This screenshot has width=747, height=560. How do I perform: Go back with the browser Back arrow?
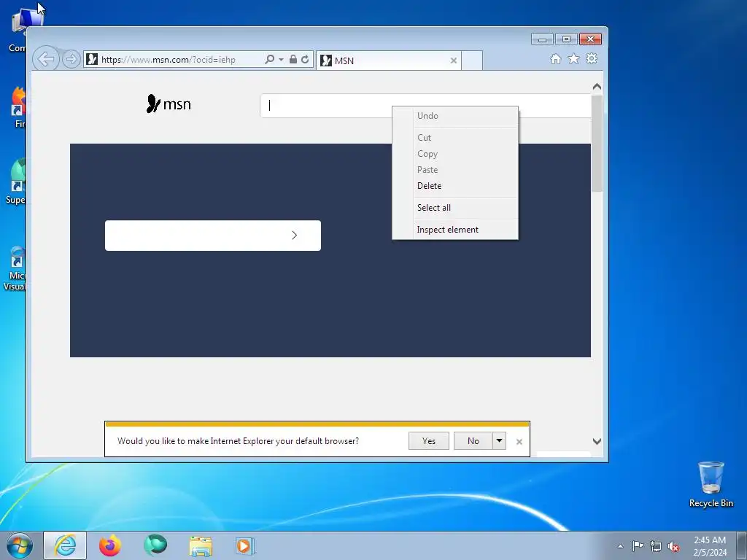click(x=46, y=59)
